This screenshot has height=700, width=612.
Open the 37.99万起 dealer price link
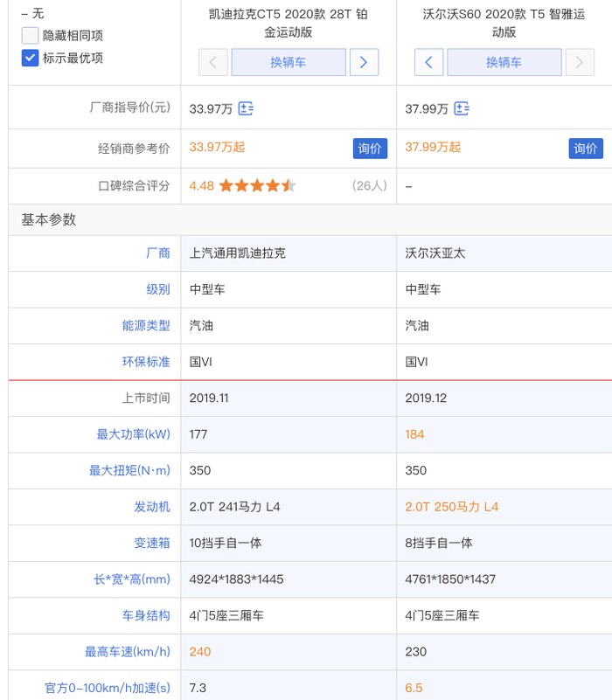click(x=433, y=147)
